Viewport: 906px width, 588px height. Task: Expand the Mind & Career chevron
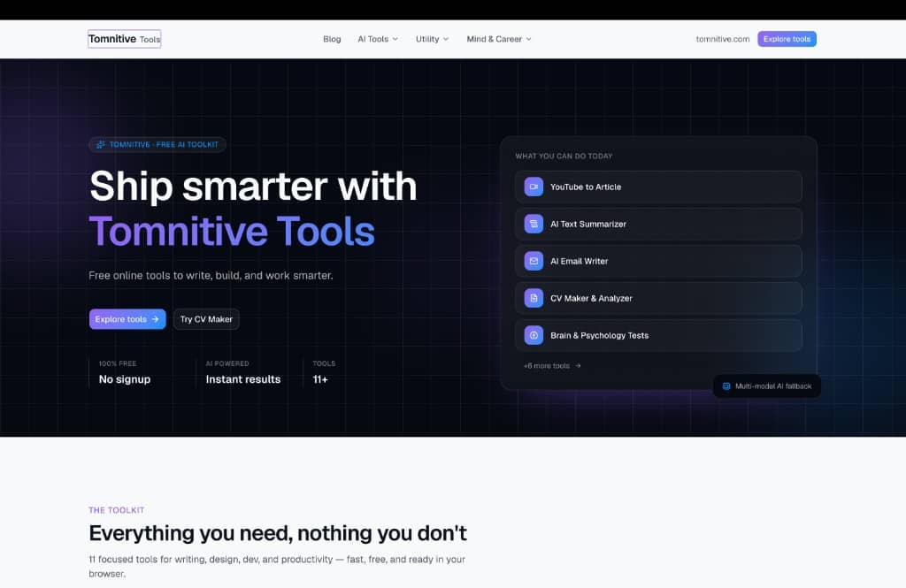[x=529, y=39]
